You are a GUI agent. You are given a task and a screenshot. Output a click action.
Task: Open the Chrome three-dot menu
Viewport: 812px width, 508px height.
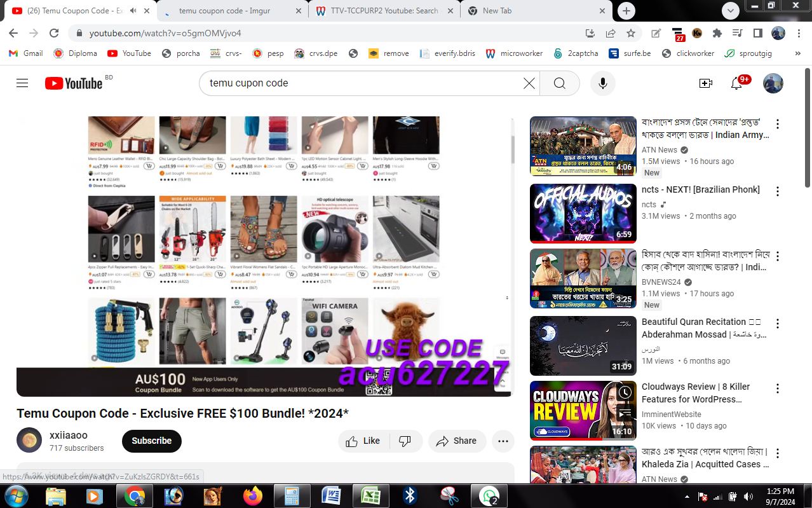(x=799, y=33)
